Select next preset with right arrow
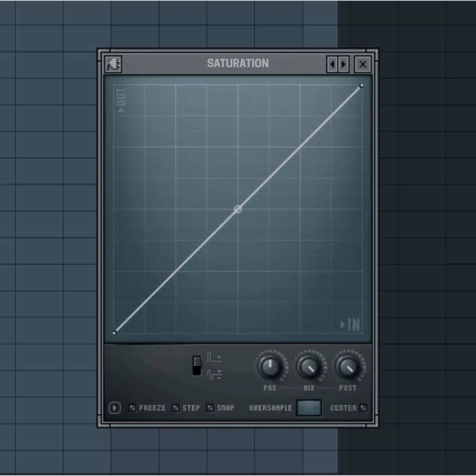The height and width of the screenshot is (476, 476). pyautogui.click(x=344, y=64)
